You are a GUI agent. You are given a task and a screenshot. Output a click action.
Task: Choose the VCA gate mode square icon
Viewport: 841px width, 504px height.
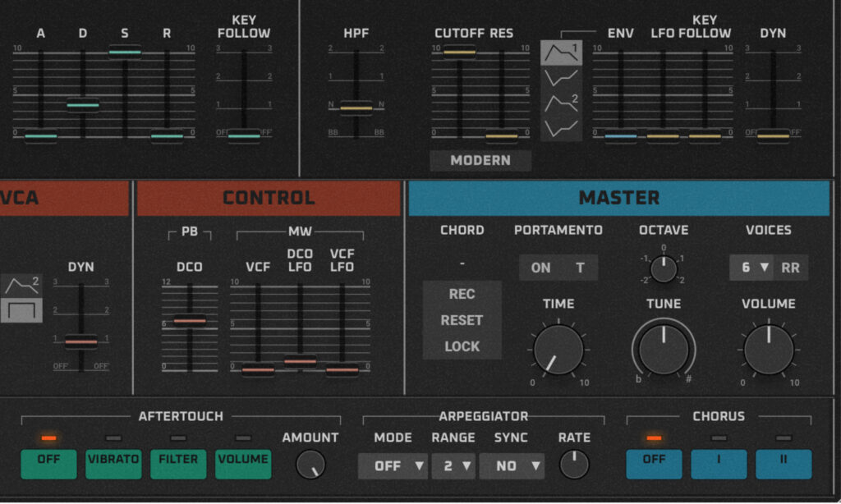[21, 310]
